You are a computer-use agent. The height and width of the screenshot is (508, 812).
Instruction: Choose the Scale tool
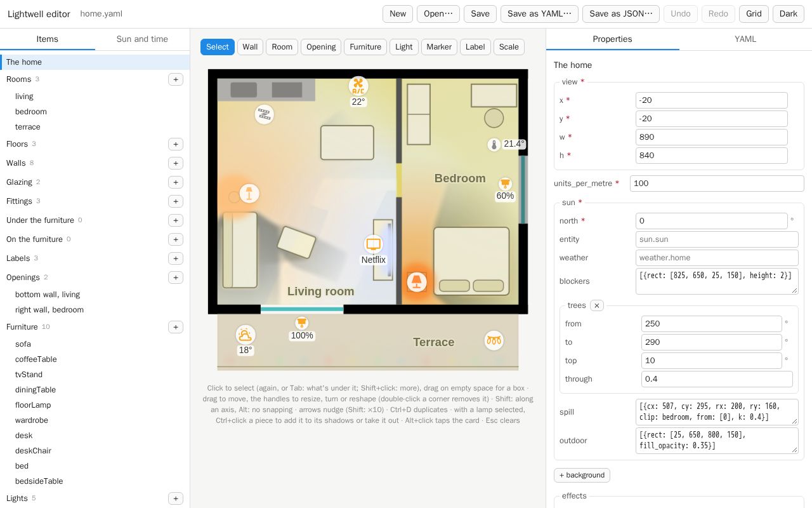509,47
